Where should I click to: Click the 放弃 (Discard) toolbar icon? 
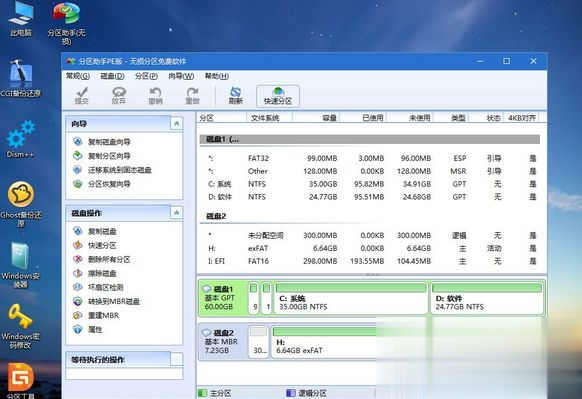(x=119, y=95)
